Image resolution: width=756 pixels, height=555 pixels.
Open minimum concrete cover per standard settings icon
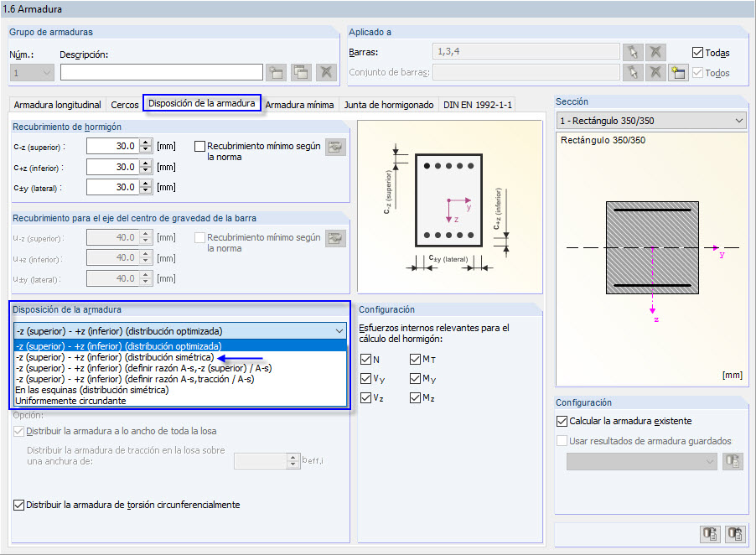coord(335,147)
